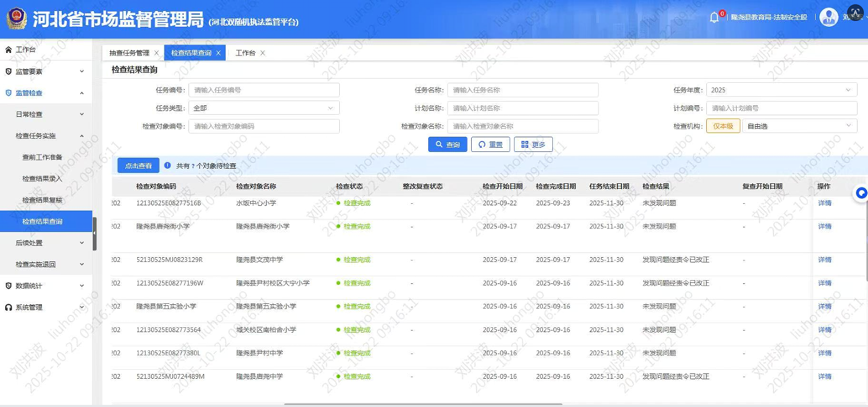Switch to the 工作台 tab
This screenshot has height=407, width=868.
coord(246,53)
